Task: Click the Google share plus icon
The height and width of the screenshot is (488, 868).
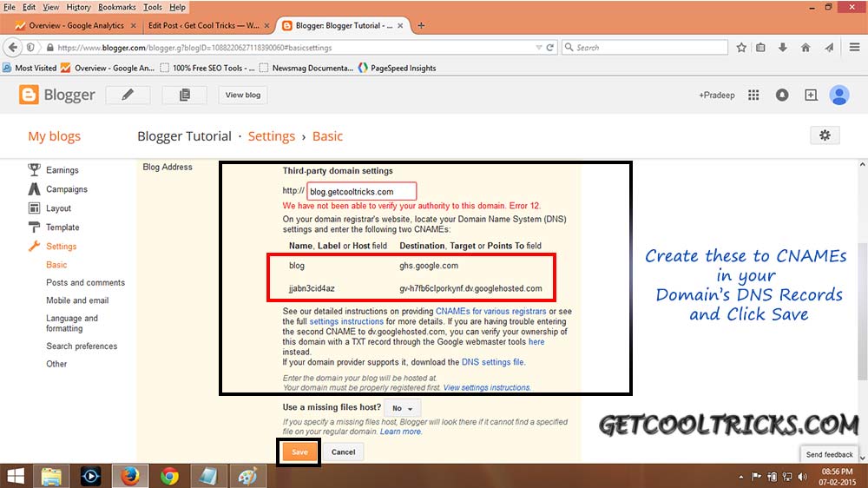Action: 811,95
